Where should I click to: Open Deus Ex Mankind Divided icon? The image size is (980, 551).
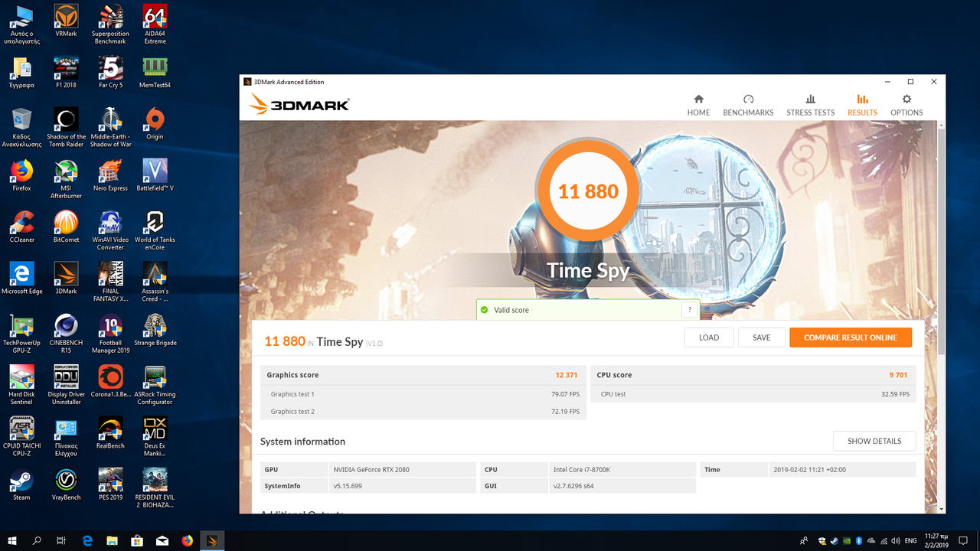155,436
